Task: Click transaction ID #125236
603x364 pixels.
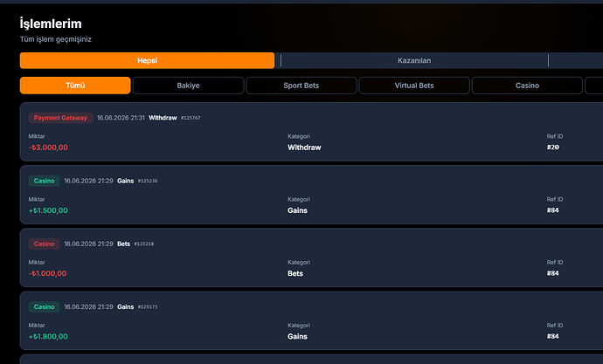Action: tap(148, 181)
